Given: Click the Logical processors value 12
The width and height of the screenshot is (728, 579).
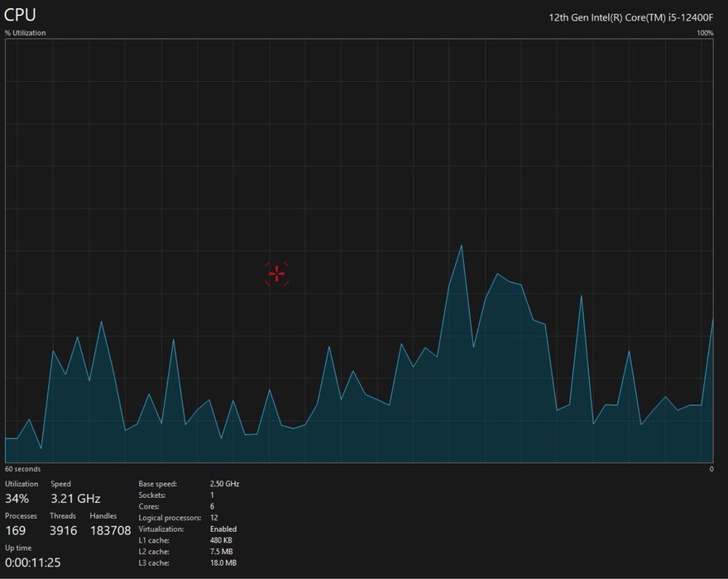Looking at the screenshot, I should click(x=213, y=518).
